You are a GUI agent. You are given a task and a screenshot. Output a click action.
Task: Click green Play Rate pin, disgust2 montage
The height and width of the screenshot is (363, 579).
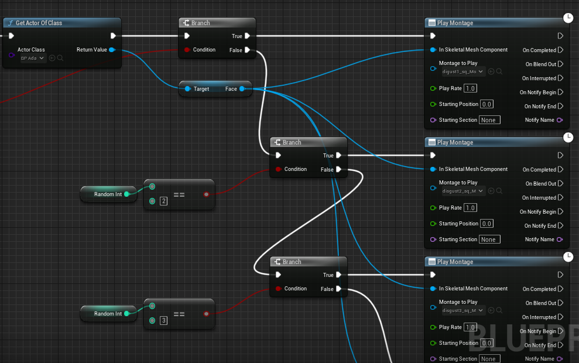433,208
